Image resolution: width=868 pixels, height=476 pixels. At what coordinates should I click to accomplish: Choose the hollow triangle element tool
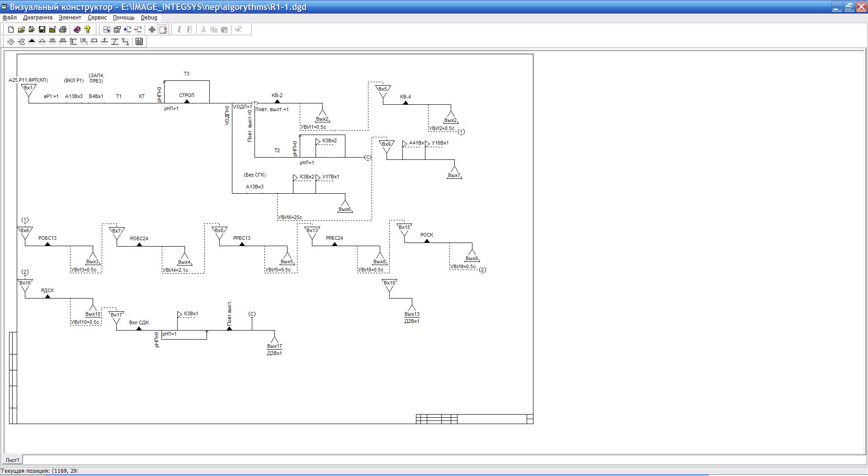coord(42,42)
